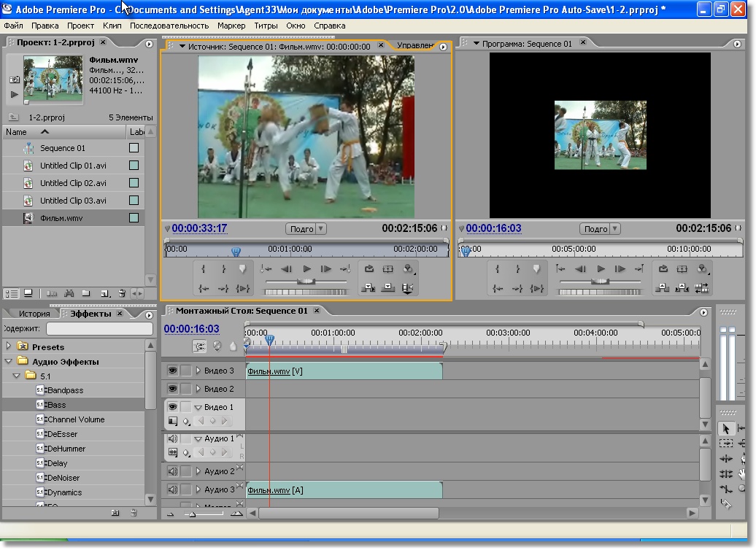Image resolution: width=756 pixels, height=550 pixels.
Task: Click timeline zoom slider handle
Action: [193, 514]
